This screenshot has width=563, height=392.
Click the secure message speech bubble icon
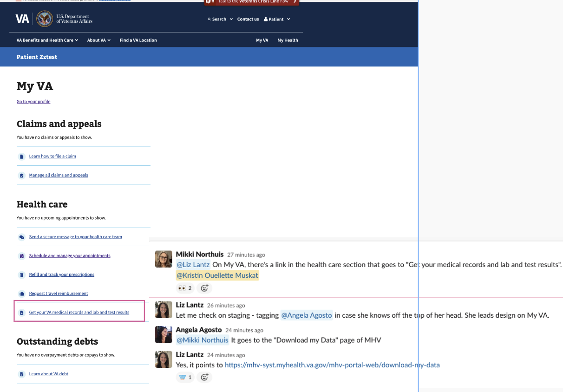coord(21,236)
